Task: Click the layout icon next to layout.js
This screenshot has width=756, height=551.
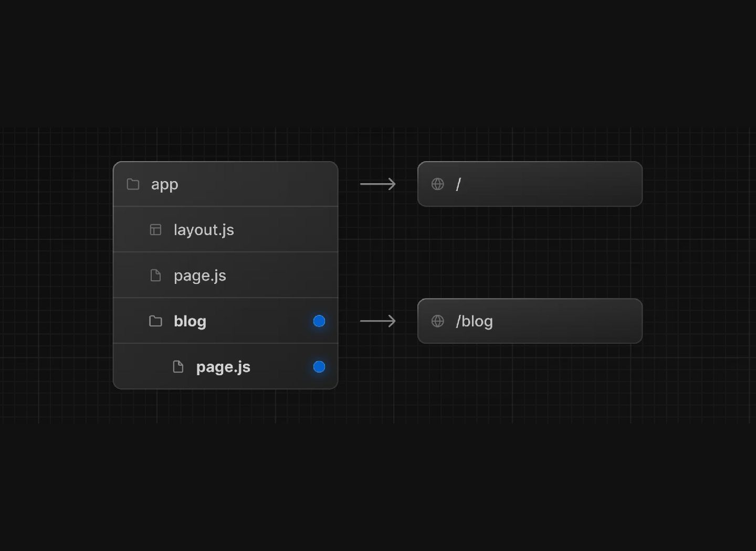Action: (x=155, y=230)
